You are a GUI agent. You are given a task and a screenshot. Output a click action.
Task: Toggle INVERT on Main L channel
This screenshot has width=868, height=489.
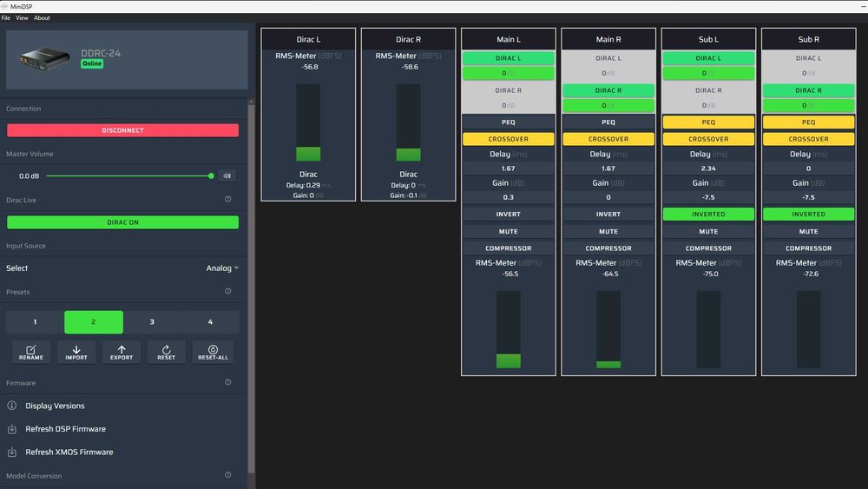coord(508,214)
